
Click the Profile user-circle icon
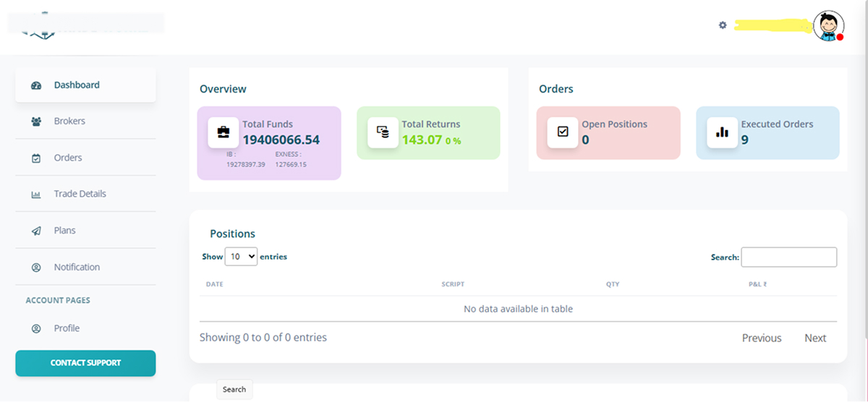tap(36, 328)
